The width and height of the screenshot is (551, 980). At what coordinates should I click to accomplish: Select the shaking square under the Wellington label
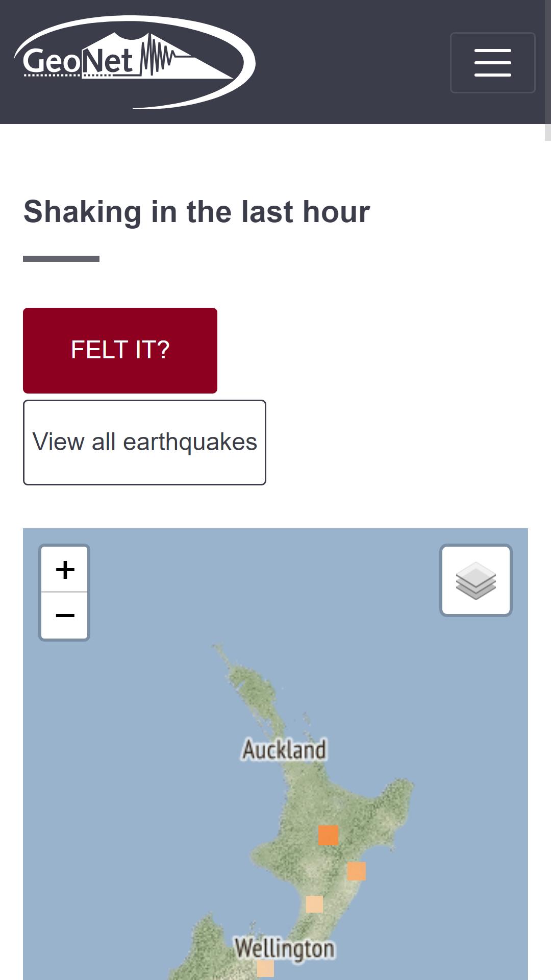(265, 968)
